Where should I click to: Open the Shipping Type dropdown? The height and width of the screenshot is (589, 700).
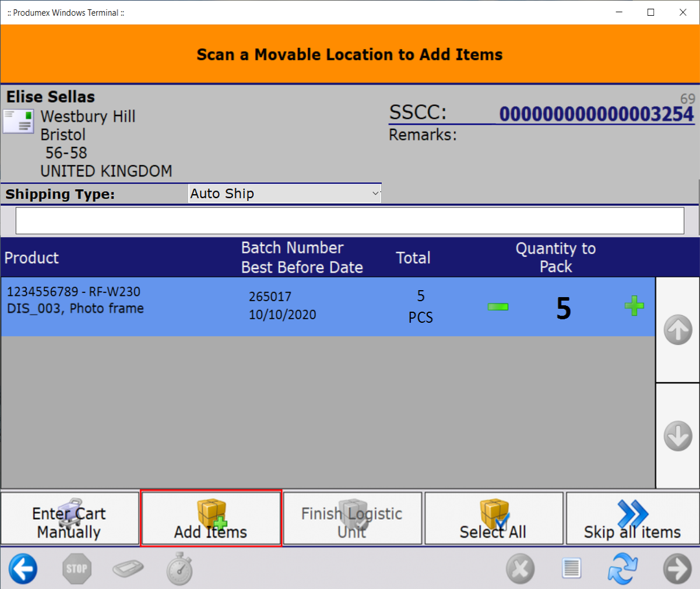click(284, 193)
